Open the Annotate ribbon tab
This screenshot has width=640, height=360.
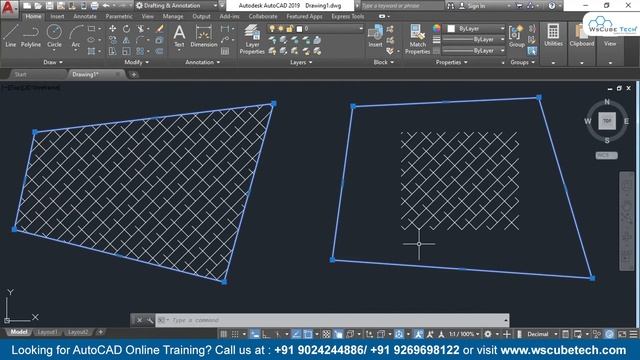85,17
